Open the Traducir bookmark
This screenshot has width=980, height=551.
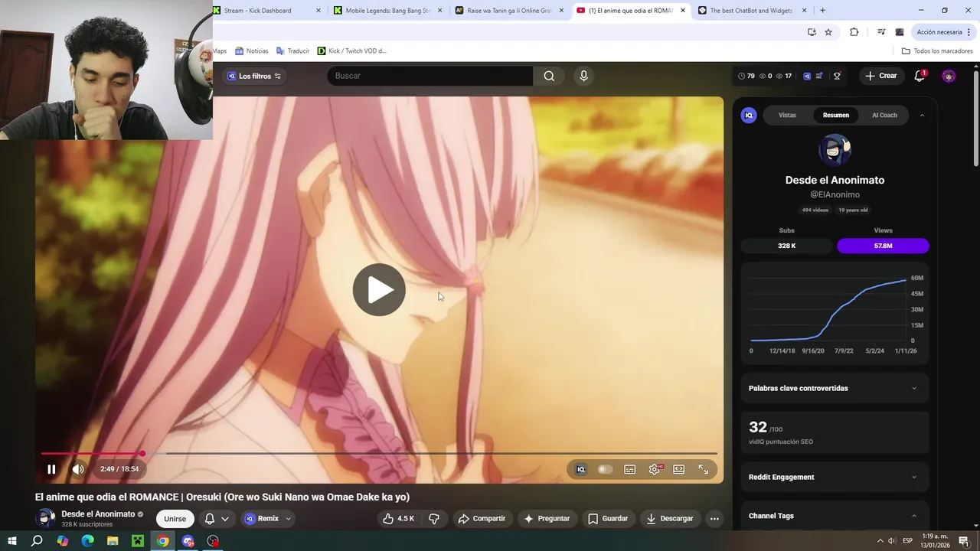pos(293,51)
